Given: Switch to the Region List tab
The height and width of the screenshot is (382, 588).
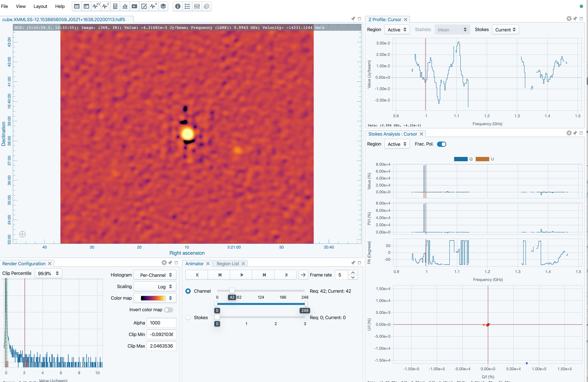Looking at the screenshot, I should point(228,264).
